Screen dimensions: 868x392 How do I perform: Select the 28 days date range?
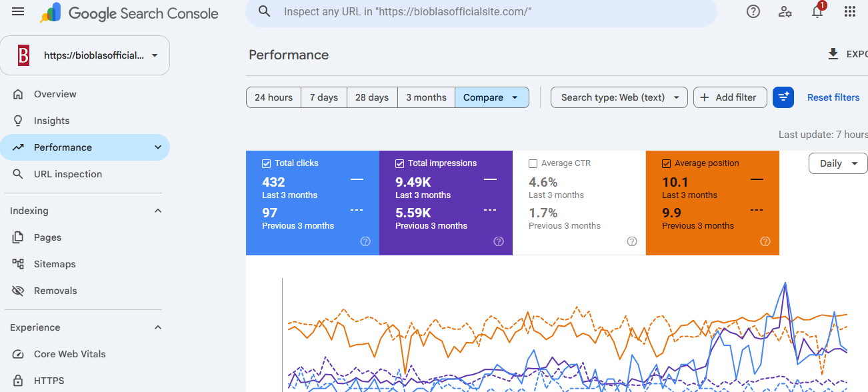(372, 97)
